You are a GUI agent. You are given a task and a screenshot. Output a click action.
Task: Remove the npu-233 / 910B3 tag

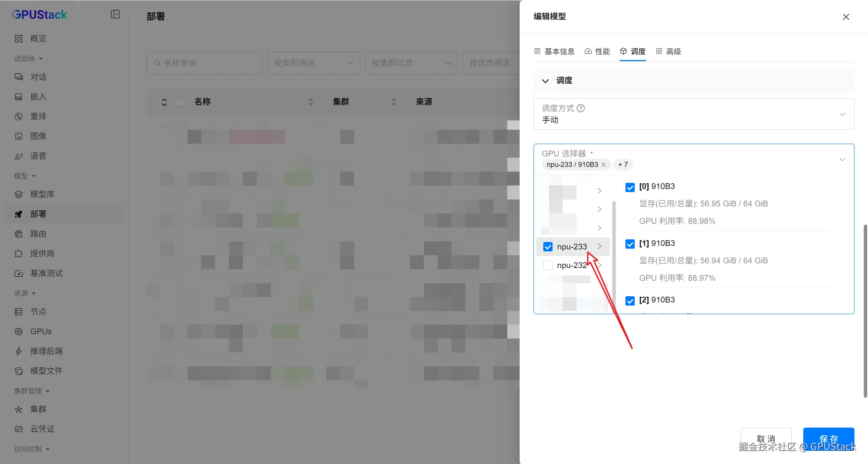[603, 165]
